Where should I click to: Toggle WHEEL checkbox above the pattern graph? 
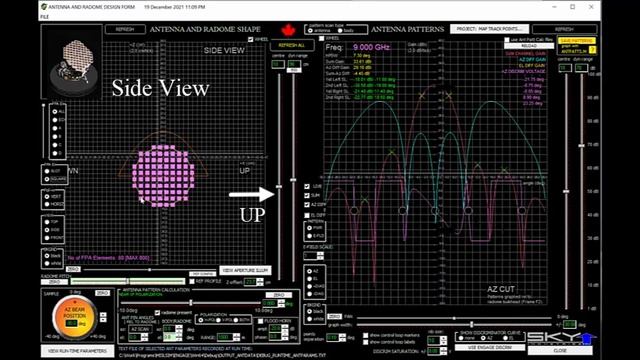click(x=322, y=38)
